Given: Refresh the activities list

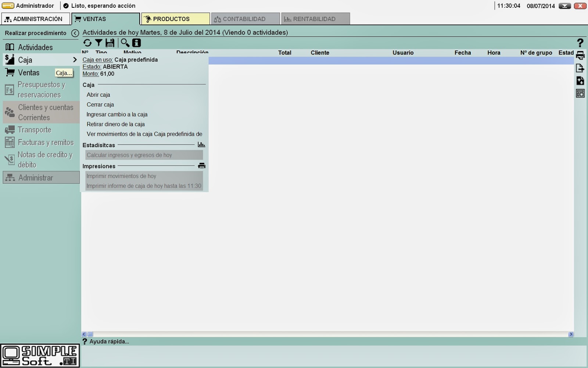Looking at the screenshot, I should pos(87,43).
